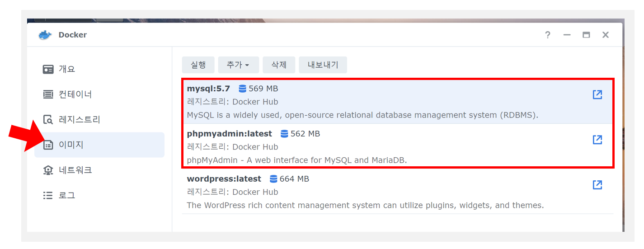Open the 추가 add dropdown
This screenshot has height=249, width=644.
[238, 65]
